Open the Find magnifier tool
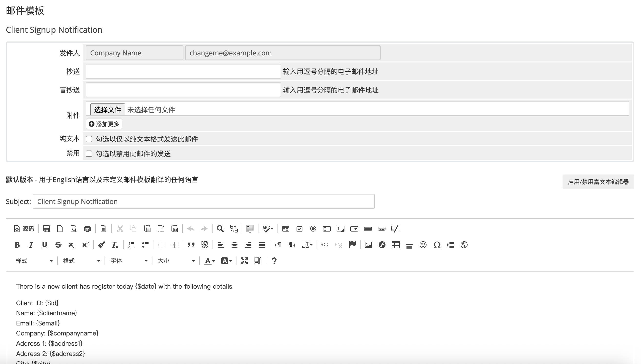Image resolution: width=641 pixels, height=364 pixels. click(x=220, y=229)
